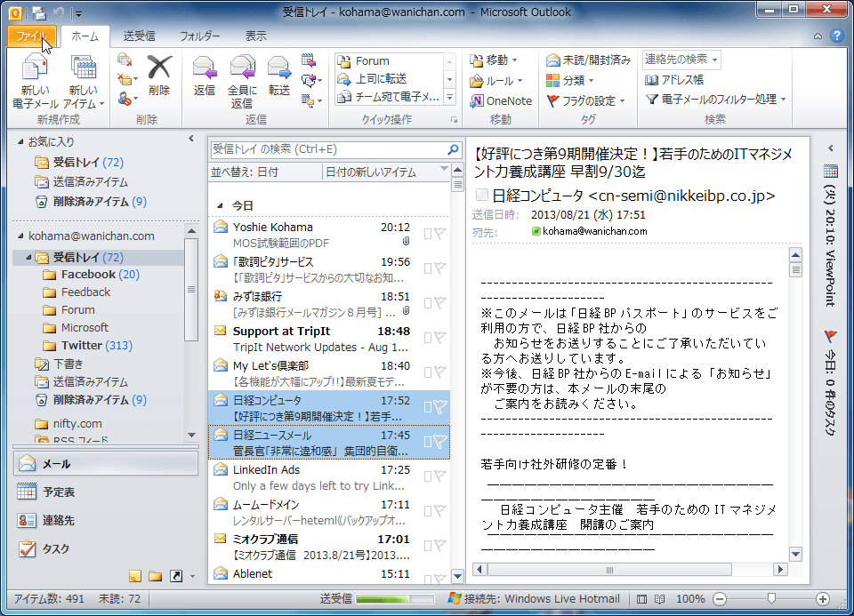The height and width of the screenshot is (616, 854).
Task: Toggle the flag on the Yoshie Kohama message
Action: coord(440,234)
